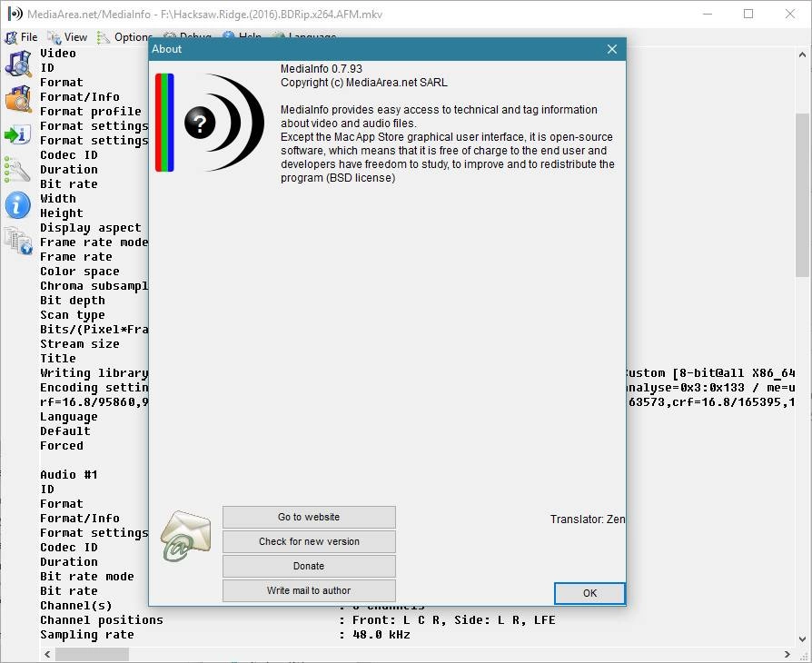Image resolution: width=812 pixels, height=663 pixels.
Task: Click the vertical scrollbar down arrow
Action: [802, 639]
